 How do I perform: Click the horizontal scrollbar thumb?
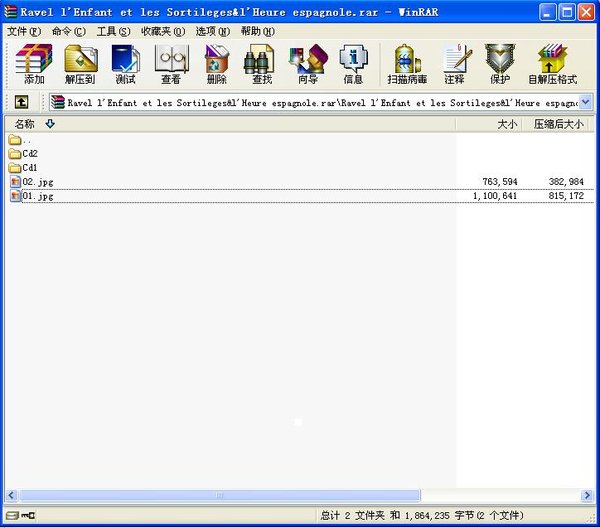(220, 495)
